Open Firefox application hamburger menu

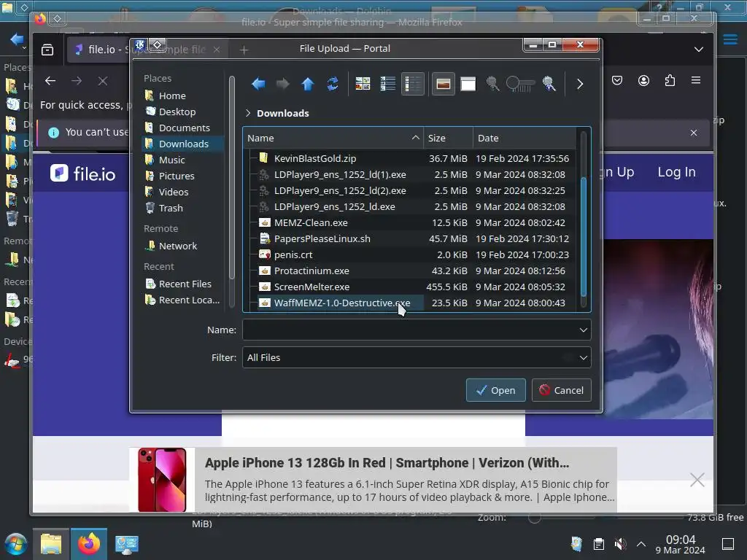point(696,80)
